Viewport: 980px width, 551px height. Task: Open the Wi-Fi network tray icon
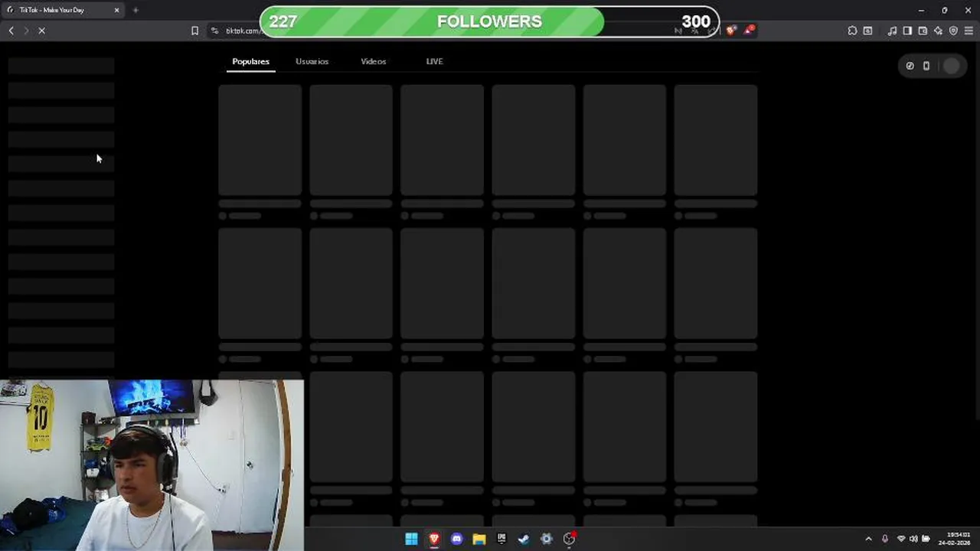[901, 539]
